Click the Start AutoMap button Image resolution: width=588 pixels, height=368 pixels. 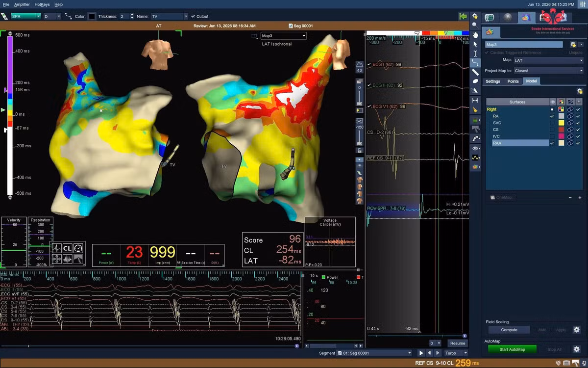[x=512, y=349]
